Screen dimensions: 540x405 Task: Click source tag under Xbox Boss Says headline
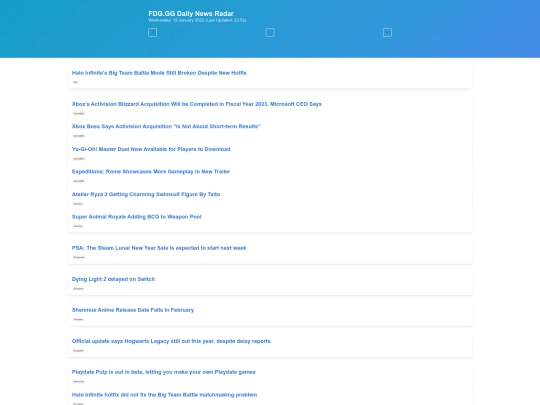point(79,136)
